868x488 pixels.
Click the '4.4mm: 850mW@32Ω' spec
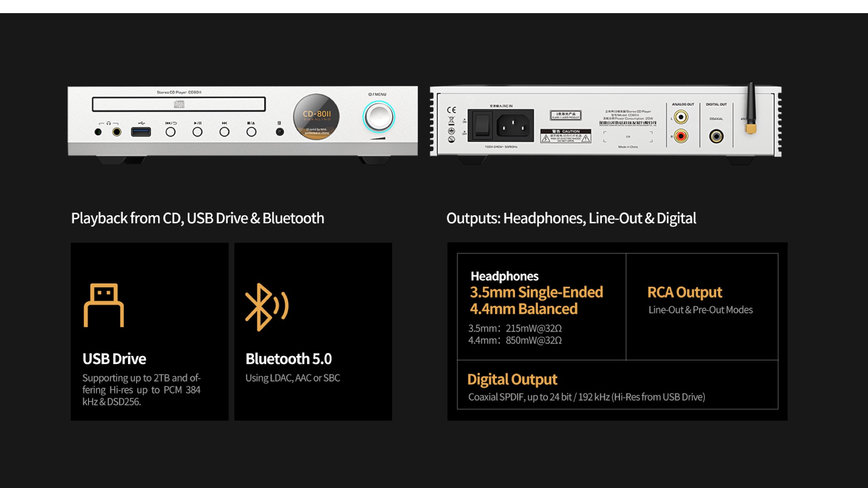[x=515, y=340]
